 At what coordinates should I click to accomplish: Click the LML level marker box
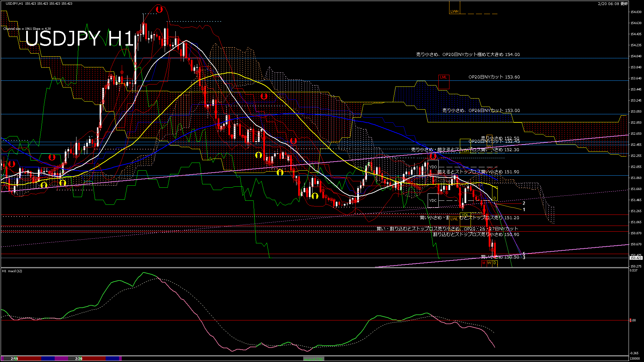tap(443, 82)
